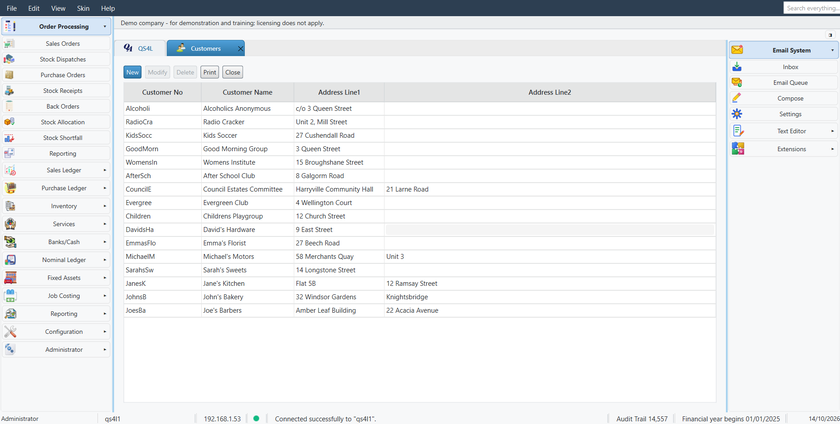Screen dimensions: 840x424
Task: Click the Stock Dispatches truck icon
Action: (x=9, y=59)
